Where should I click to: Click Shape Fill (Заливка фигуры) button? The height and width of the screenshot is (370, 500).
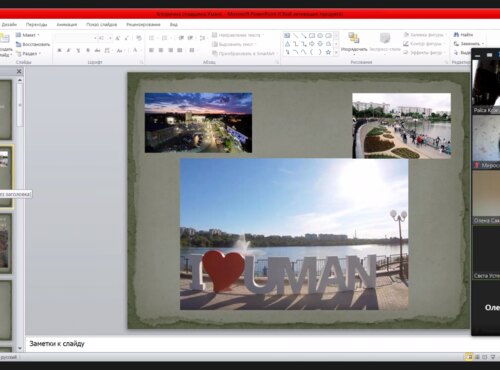click(424, 35)
